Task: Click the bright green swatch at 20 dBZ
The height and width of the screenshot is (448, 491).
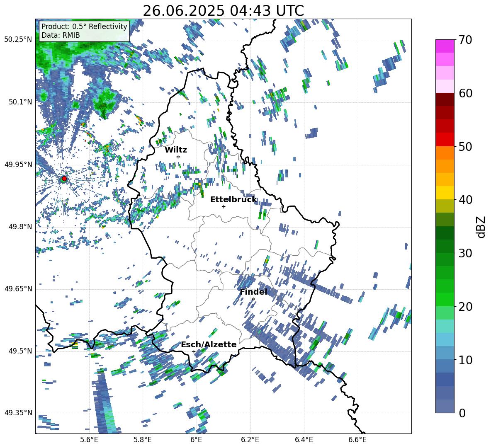Action: 445,300
